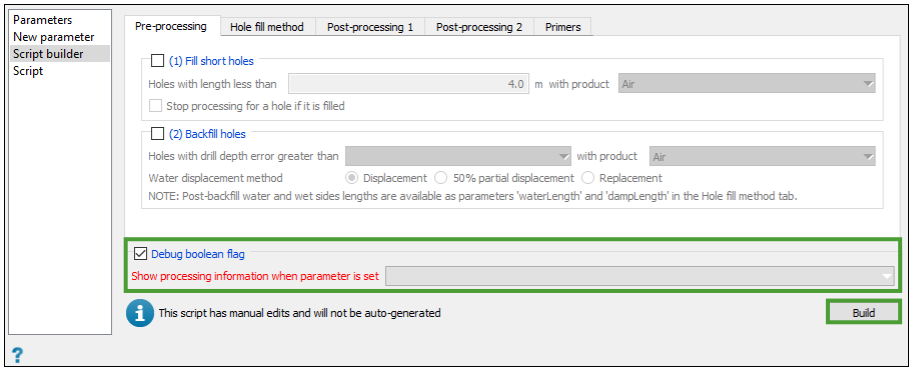
Task: Select New parameter in the left list
Action: [x=54, y=37]
